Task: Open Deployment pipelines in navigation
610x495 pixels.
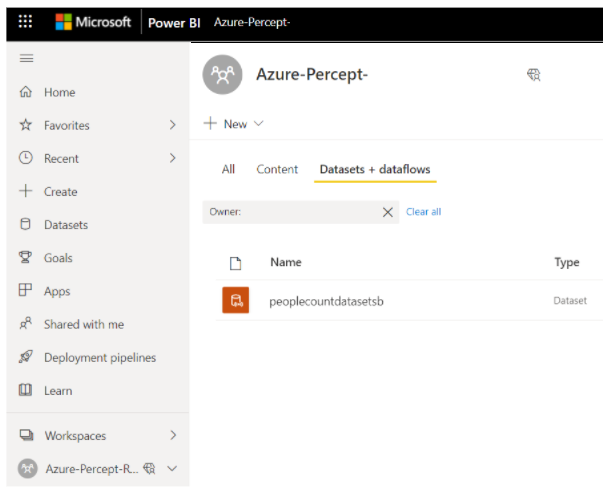Action: tap(100, 357)
